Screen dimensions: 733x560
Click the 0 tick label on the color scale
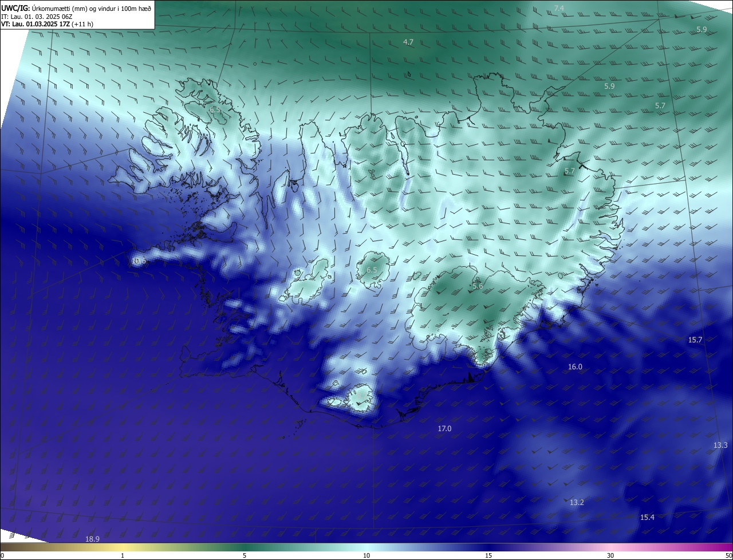(2, 555)
